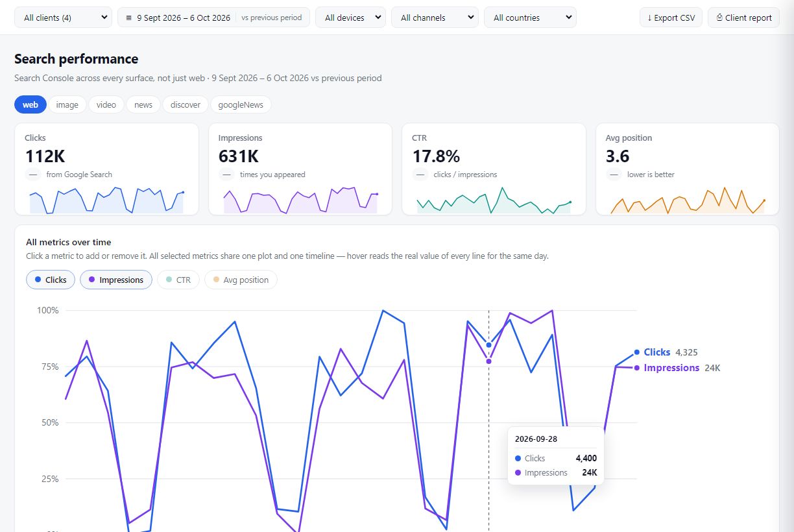Click the CTR 17.8% metric card
This screenshot has height=532, width=794.
(x=494, y=169)
